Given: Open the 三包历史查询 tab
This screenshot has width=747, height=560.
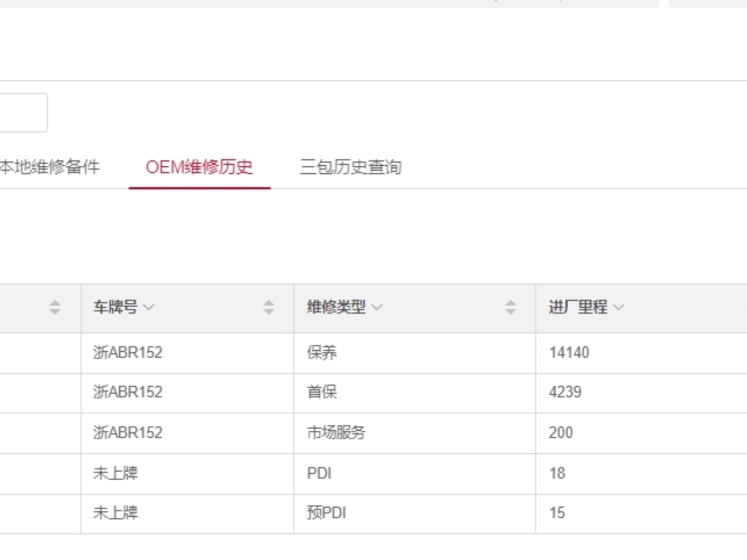Looking at the screenshot, I should point(350,167).
